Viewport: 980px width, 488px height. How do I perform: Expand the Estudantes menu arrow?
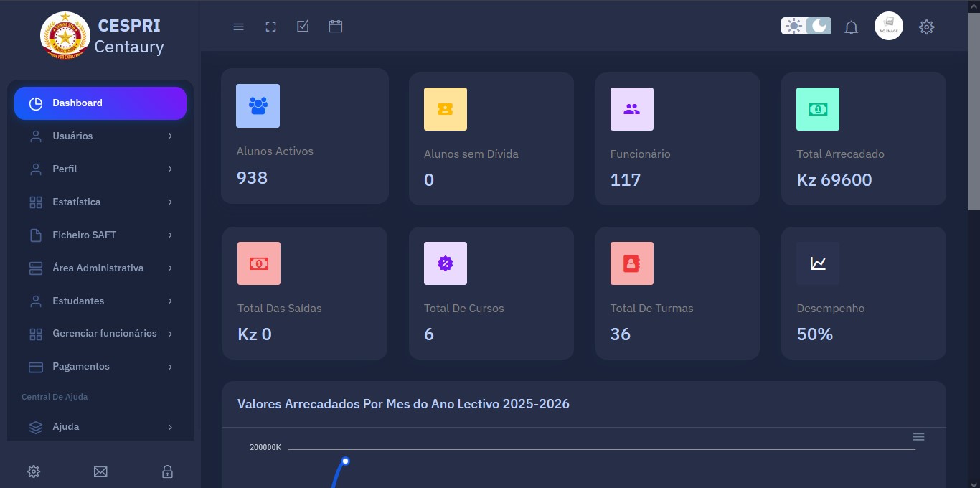coord(170,301)
